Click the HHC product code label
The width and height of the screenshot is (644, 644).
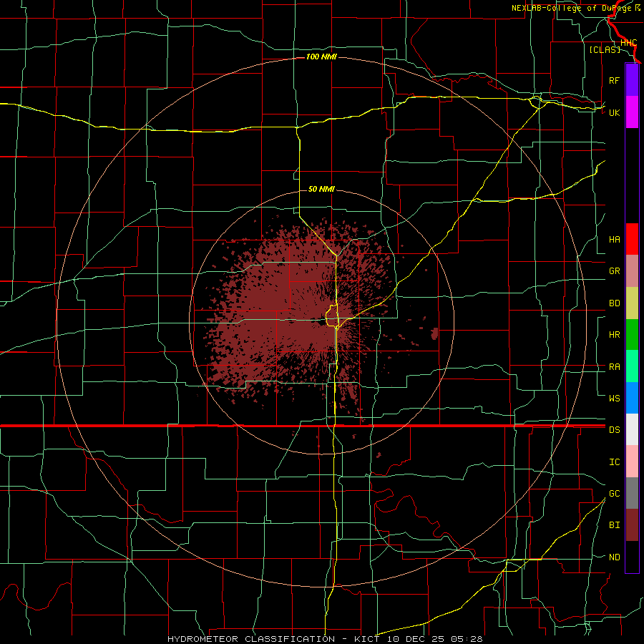coord(628,43)
